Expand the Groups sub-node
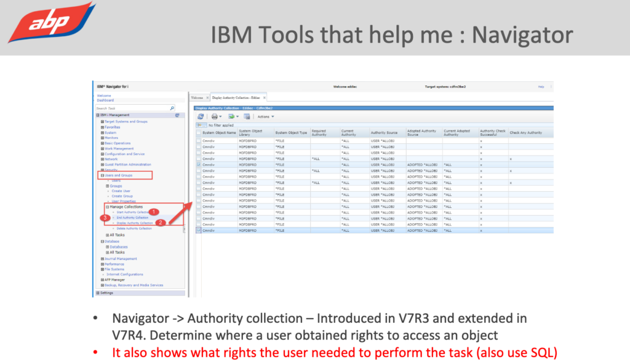The height and width of the screenshot is (364, 630). pos(107,186)
